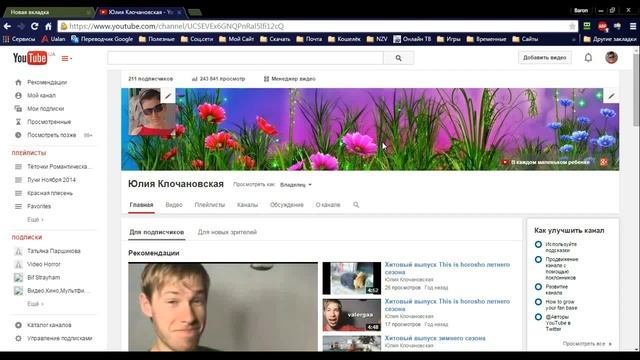The image size is (640, 360).
Task: Open Другие закладки folder
Action: (x=610, y=39)
